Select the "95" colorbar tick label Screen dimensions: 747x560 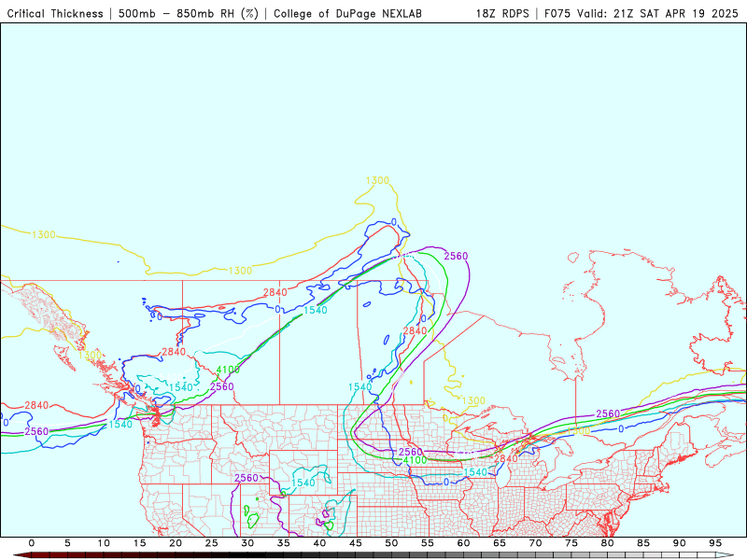coord(715,543)
